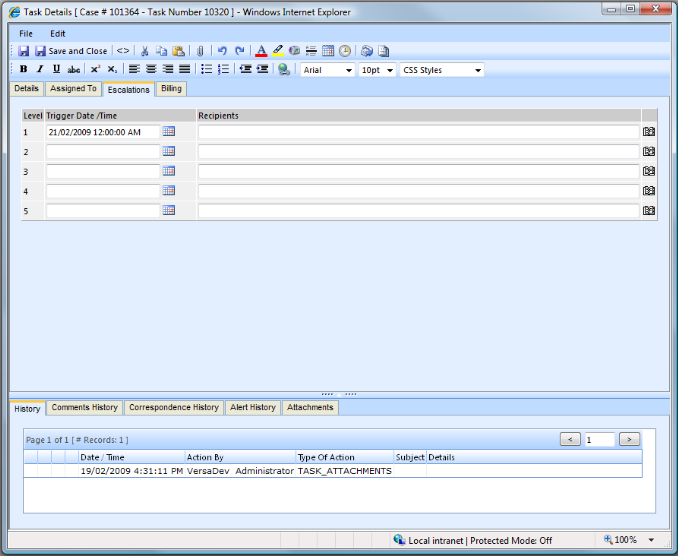The height and width of the screenshot is (556, 678).
Task: Go to next history page
Action: [629, 439]
